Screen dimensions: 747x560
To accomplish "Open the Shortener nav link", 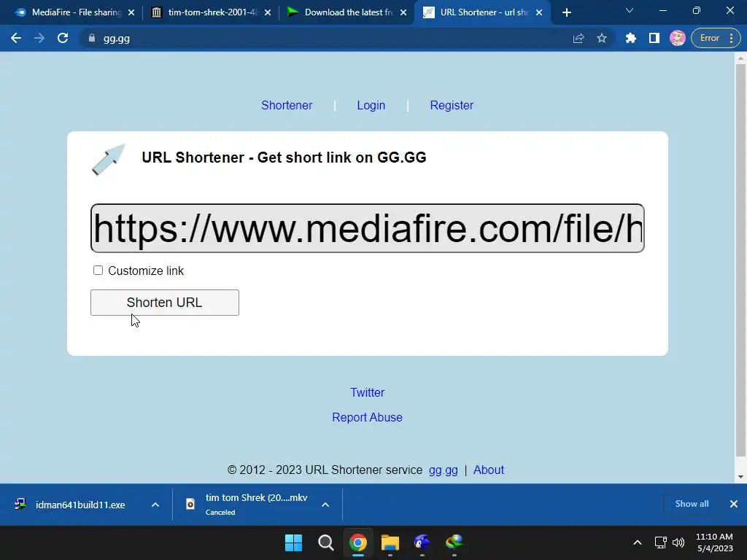I will coord(287,105).
